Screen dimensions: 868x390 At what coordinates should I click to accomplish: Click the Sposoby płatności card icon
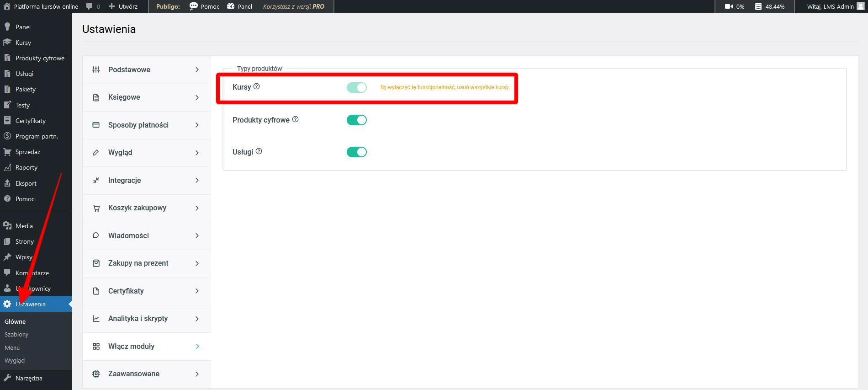pos(96,125)
